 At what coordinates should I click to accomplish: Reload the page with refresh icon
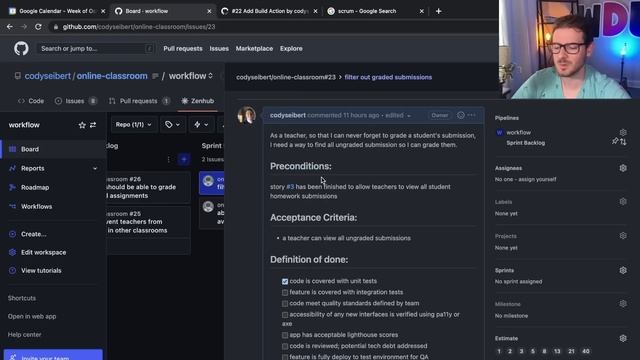click(x=38, y=27)
